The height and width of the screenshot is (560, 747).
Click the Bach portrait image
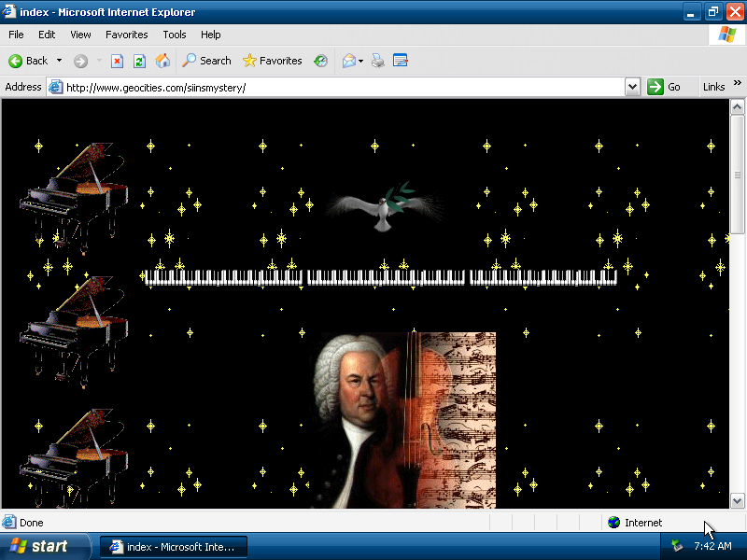click(x=403, y=421)
